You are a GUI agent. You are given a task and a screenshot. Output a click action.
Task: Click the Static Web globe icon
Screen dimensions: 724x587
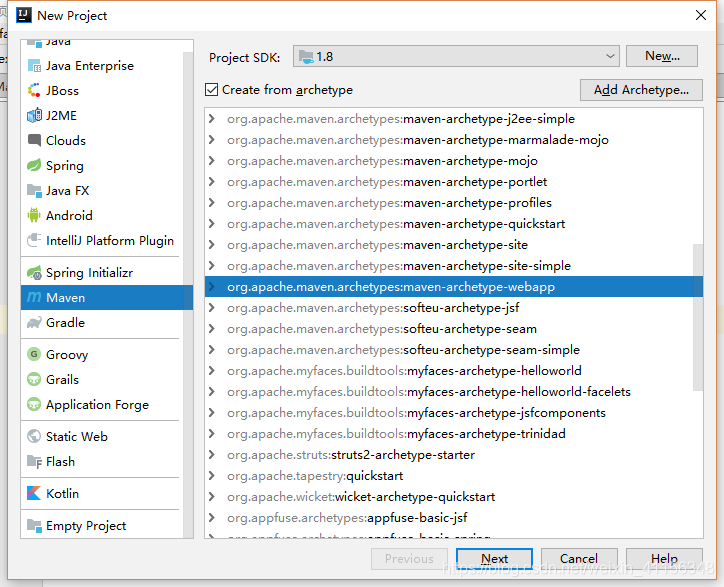coord(34,436)
